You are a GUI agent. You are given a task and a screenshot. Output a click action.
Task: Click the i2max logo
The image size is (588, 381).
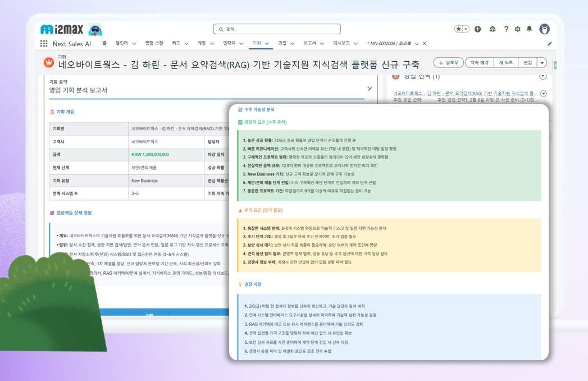point(62,29)
